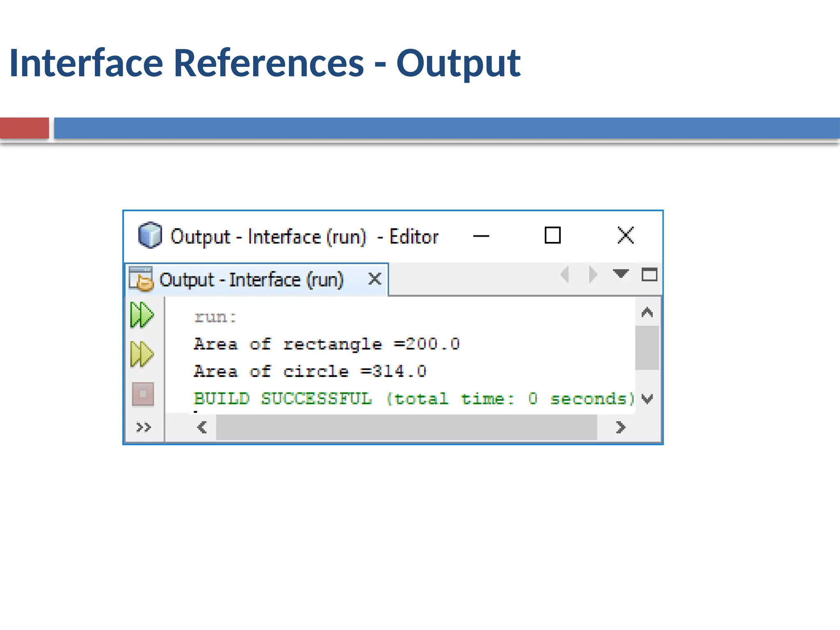Click the vertical scrollbar thumb
This screenshot has height=630, width=840.
pos(647,348)
